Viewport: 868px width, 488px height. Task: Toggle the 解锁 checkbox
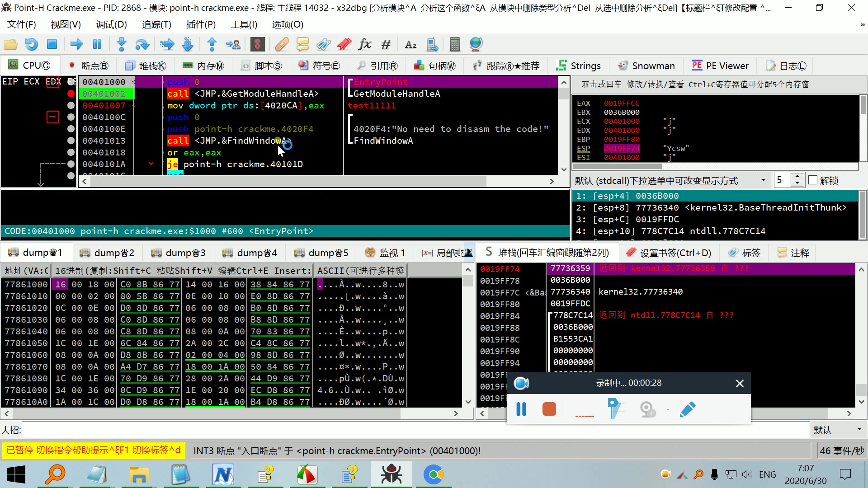pyautogui.click(x=813, y=180)
